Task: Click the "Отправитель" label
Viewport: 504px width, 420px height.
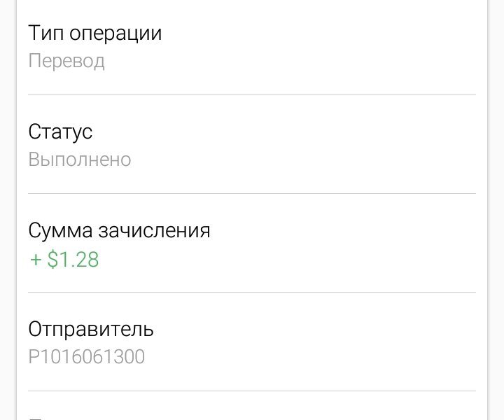Action: (x=91, y=330)
